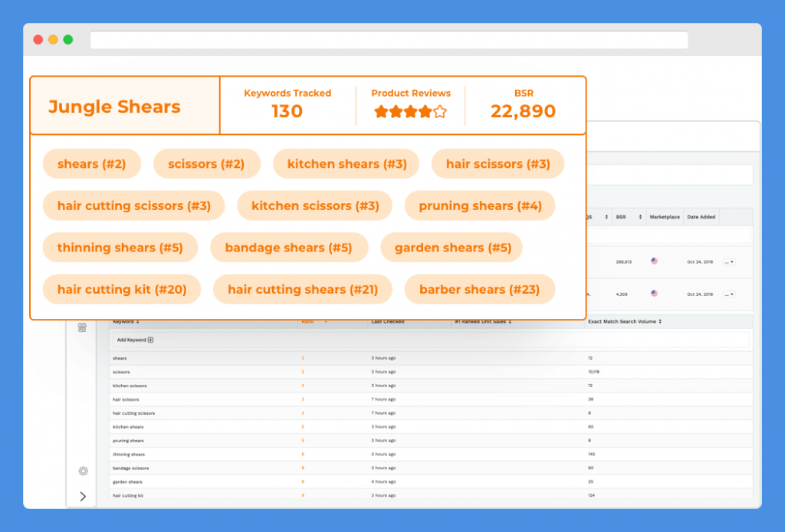Expand the sidebar with the chevron arrow

(83, 497)
